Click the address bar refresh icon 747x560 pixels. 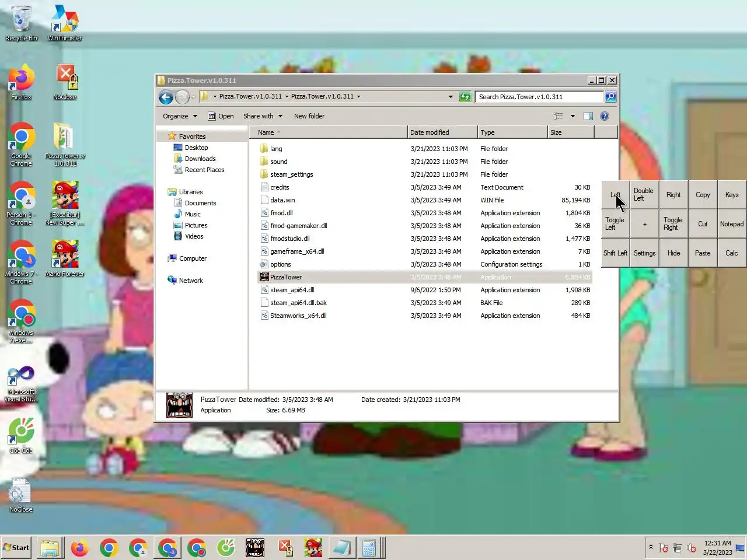pos(465,97)
